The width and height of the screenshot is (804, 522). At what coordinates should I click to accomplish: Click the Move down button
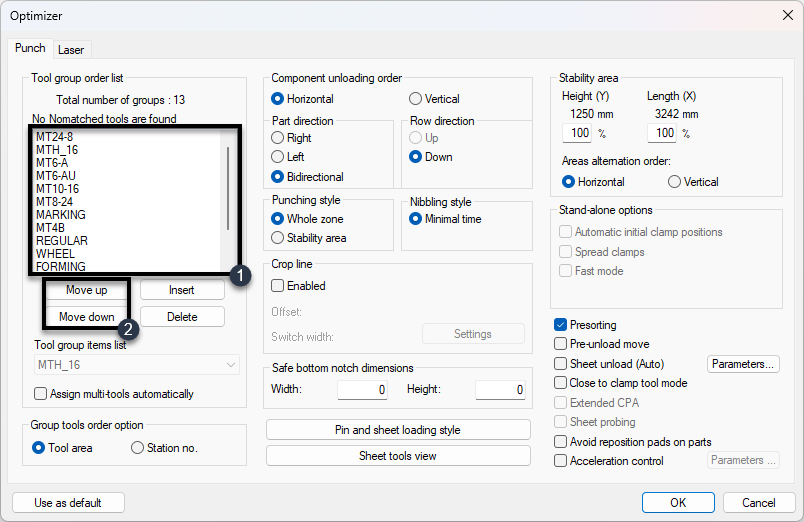coord(87,317)
